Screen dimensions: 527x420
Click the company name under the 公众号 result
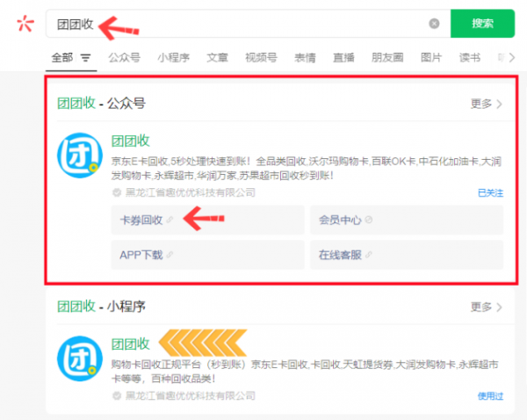point(191,192)
